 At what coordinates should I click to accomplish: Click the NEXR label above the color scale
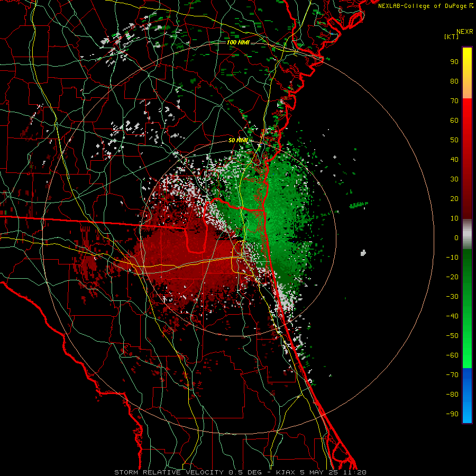coord(464,32)
